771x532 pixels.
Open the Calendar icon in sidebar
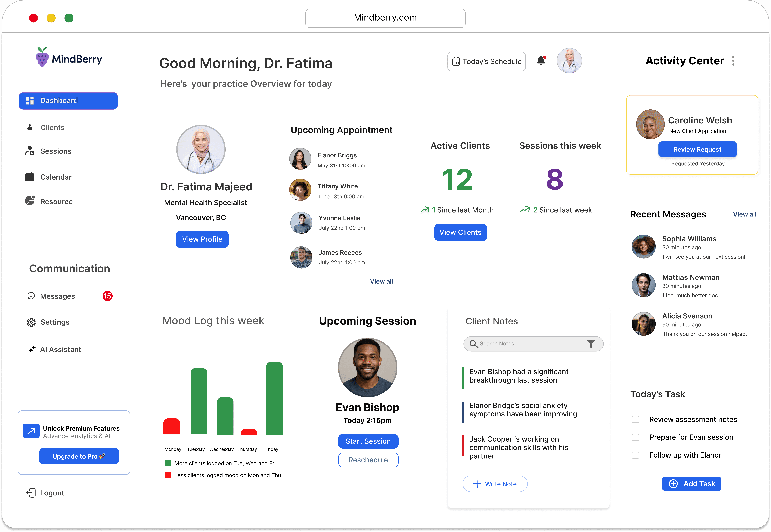[30, 177]
